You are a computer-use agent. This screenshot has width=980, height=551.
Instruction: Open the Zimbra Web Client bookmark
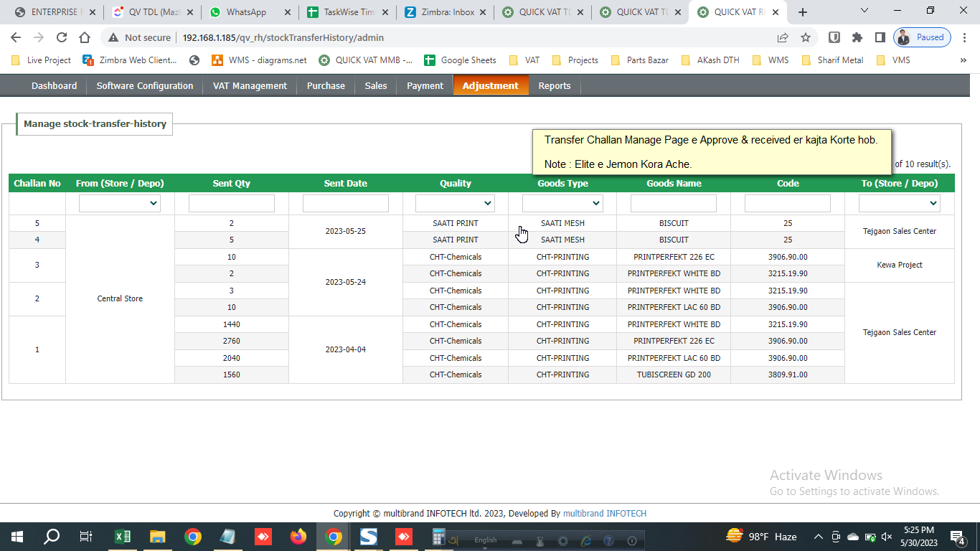pyautogui.click(x=130, y=60)
